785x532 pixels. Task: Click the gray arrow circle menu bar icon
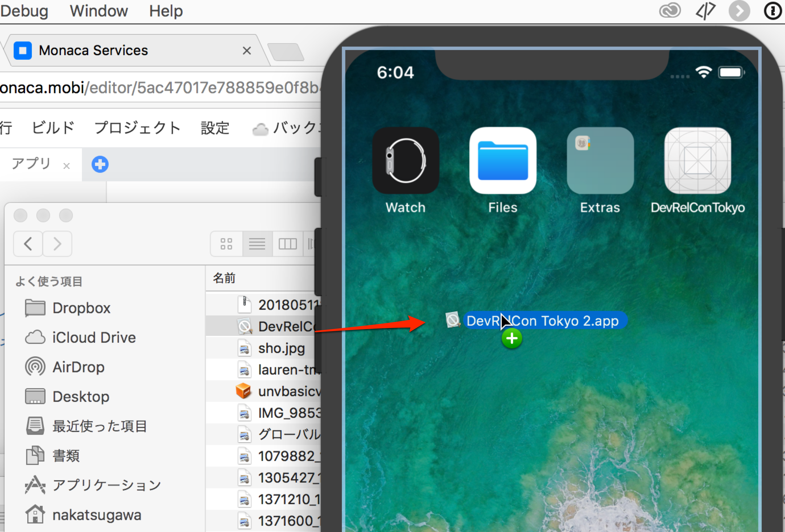tap(739, 11)
